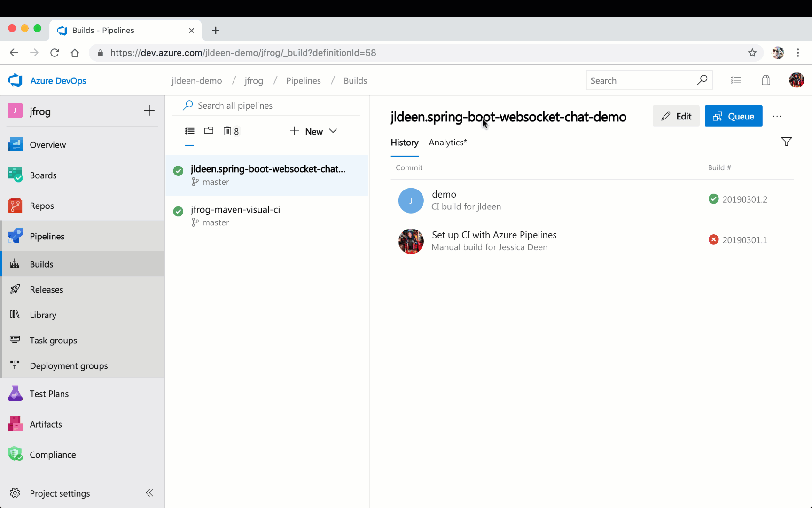Click the browser address bar URL
812x508 pixels.
(x=243, y=53)
